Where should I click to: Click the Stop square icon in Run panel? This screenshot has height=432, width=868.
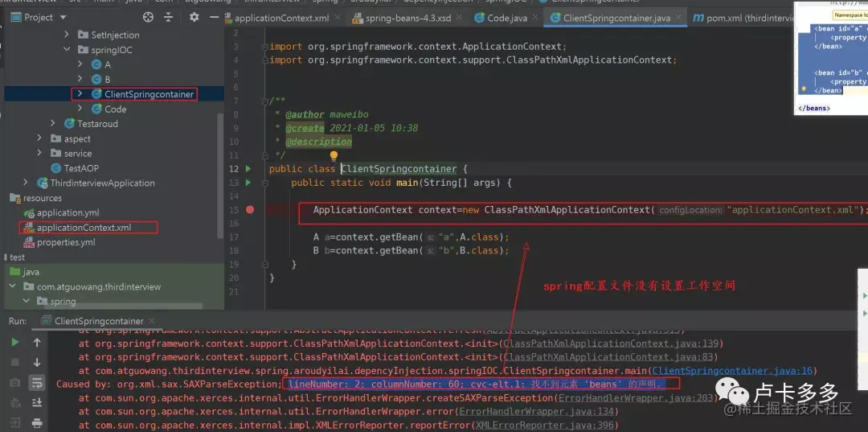[x=15, y=363]
